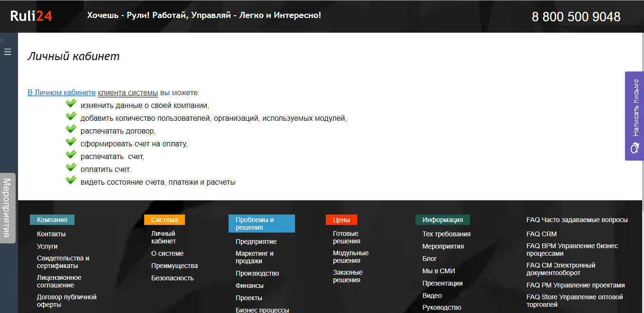644x313 pixels.
Task: Open the 'FAQ CRM' link
Action: (542, 234)
